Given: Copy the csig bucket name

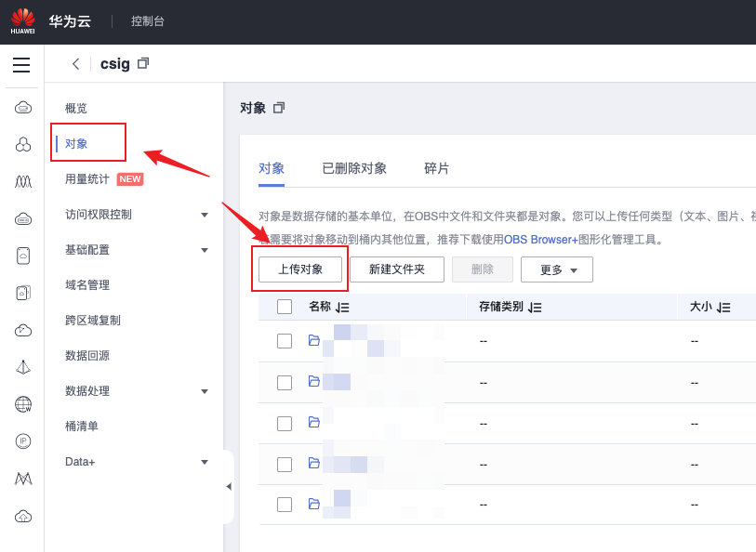Looking at the screenshot, I should pos(143,64).
